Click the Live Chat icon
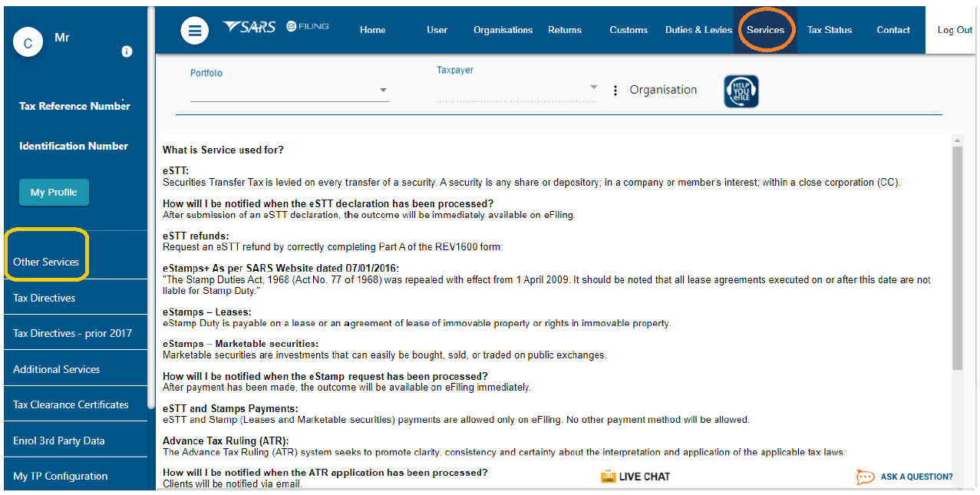Viewport: 980px width, 495px height. click(x=608, y=477)
